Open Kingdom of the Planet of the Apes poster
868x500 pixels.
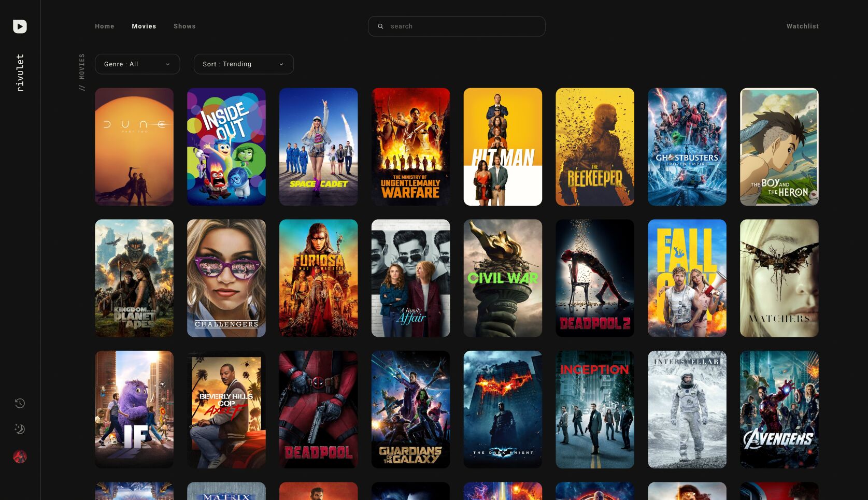click(x=134, y=278)
